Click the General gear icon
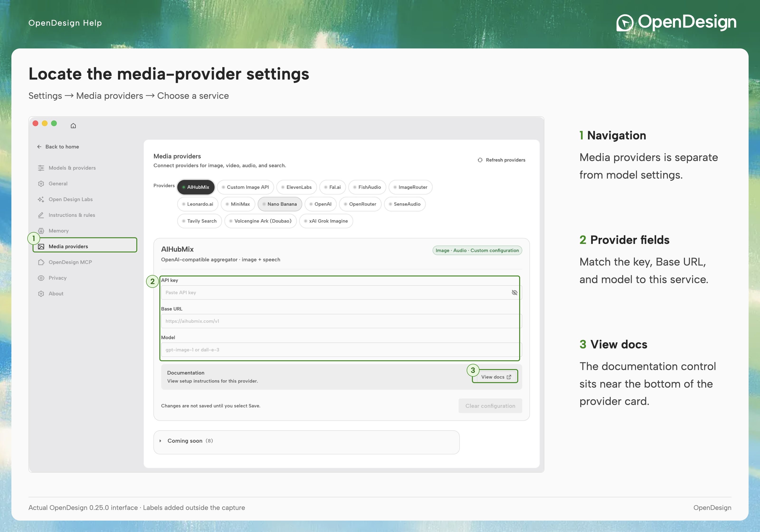The width and height of the screenshot is (760, 532). 41,184
